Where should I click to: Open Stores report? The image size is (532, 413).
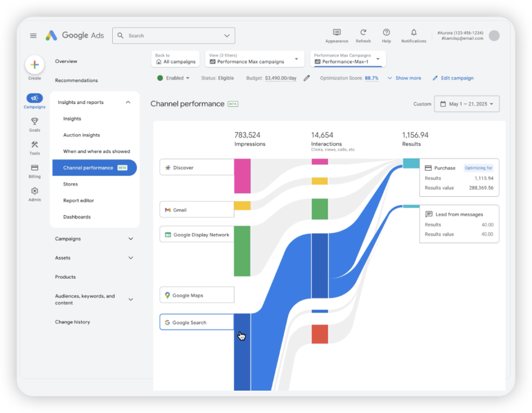coord(70,184)
